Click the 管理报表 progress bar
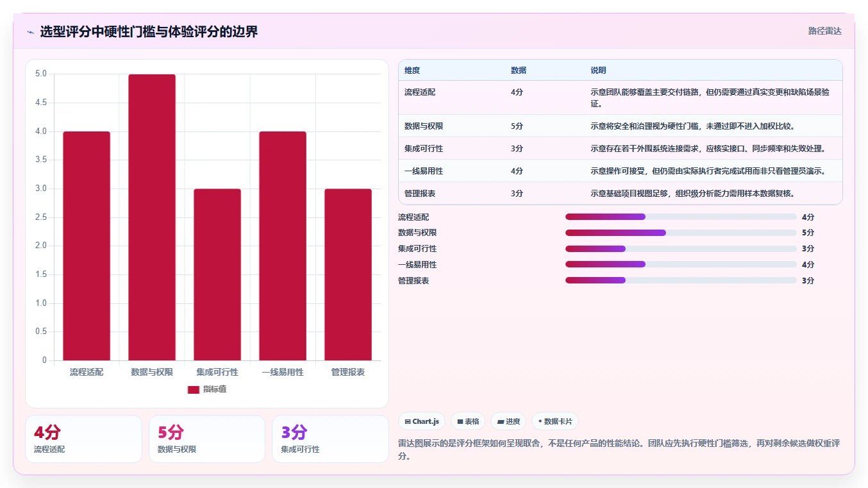868x488 pixels. click(x=681, y=280)
